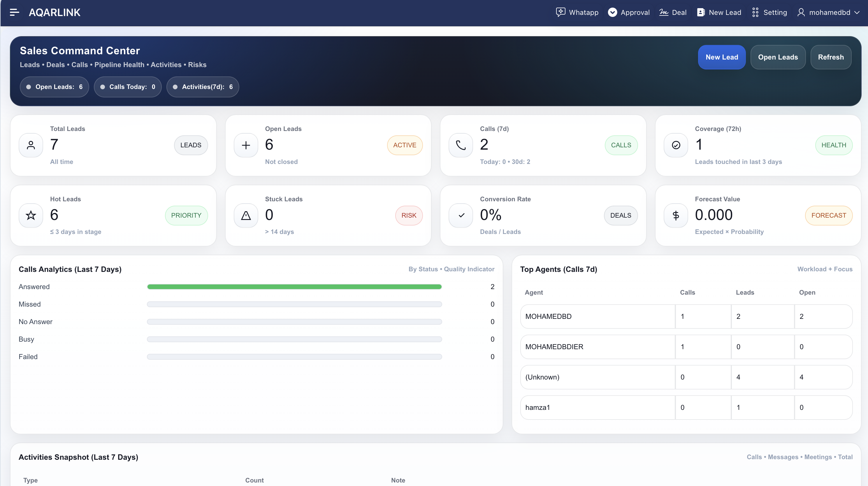Open the Setting menu item
The image size is (868, 486).
point(769,13)
